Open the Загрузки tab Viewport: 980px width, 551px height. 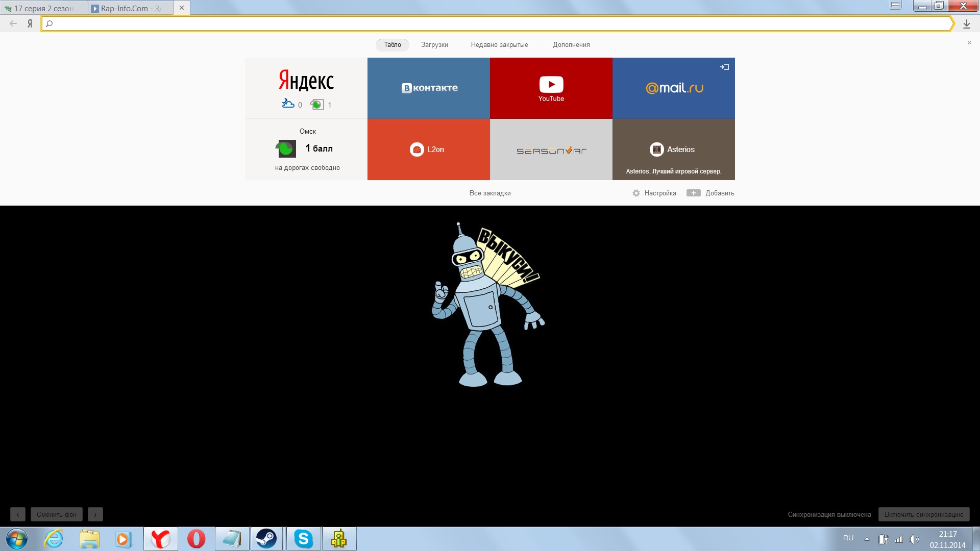tap(434, 45)
